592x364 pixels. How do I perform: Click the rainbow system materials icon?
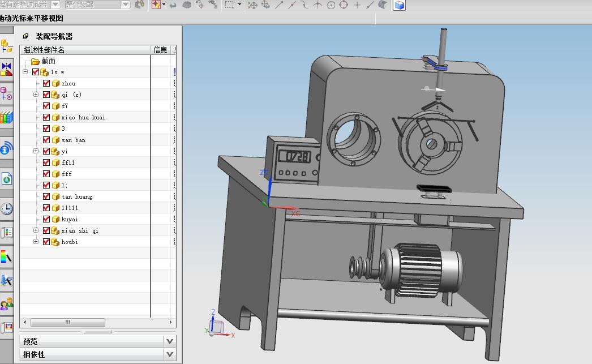click(x=6, y=256)
